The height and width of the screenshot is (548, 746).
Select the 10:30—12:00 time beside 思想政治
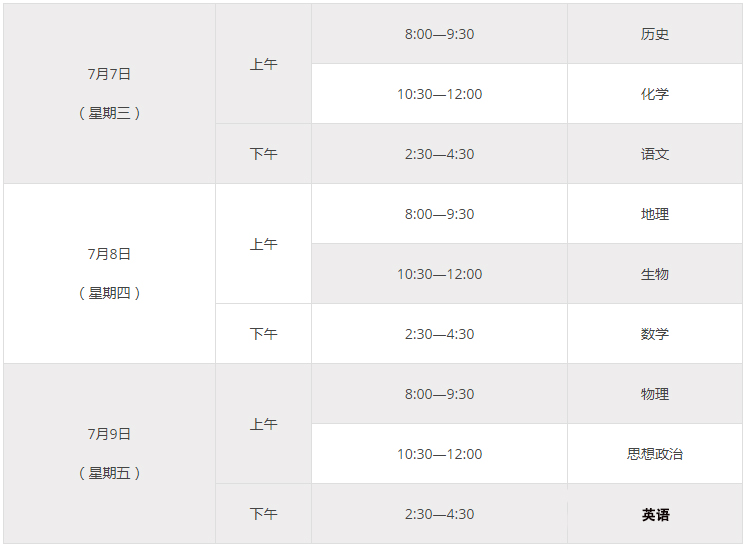[439, 454]
